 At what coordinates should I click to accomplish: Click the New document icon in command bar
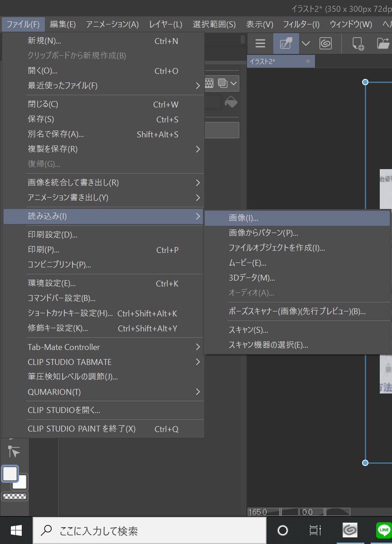point(358,44)
